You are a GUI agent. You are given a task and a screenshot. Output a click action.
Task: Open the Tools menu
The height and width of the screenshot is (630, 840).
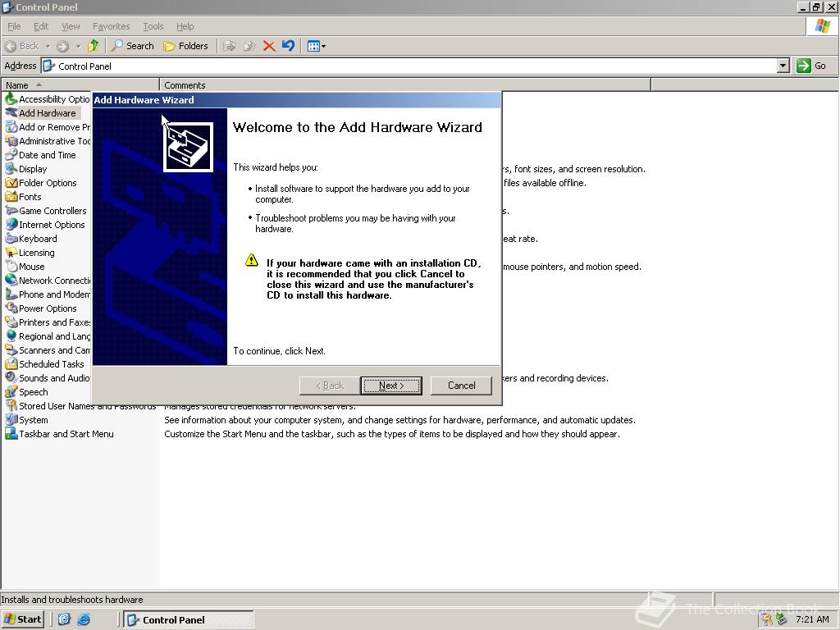153,26
